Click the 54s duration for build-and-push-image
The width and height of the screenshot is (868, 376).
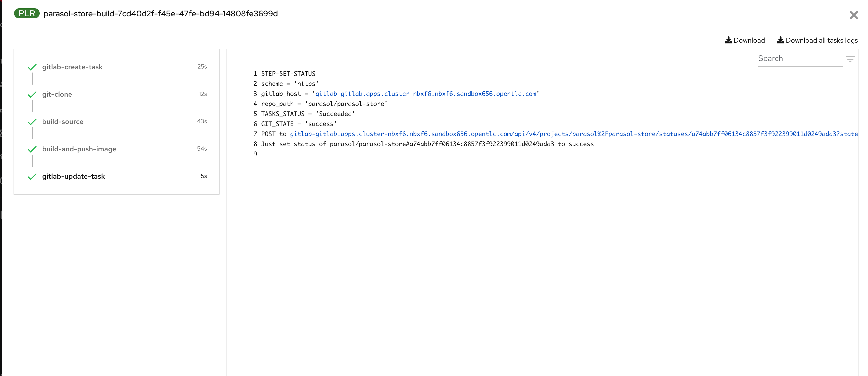tap(202, 149)
